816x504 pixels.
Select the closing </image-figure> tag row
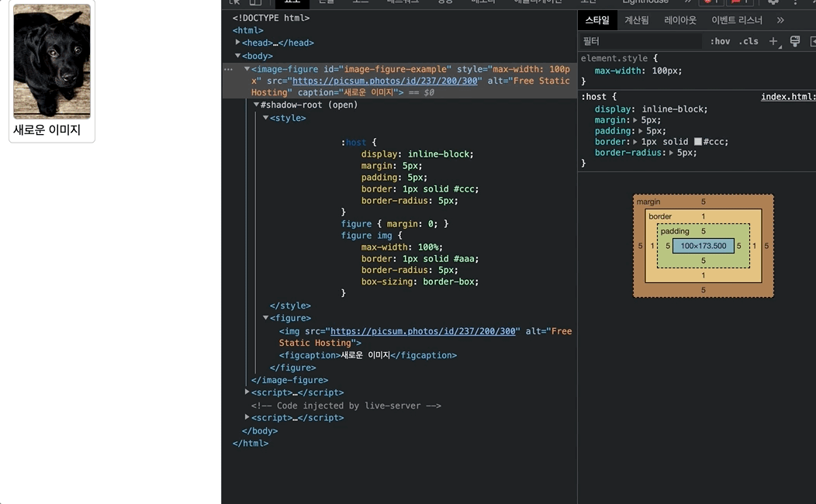tap(289, 380)
